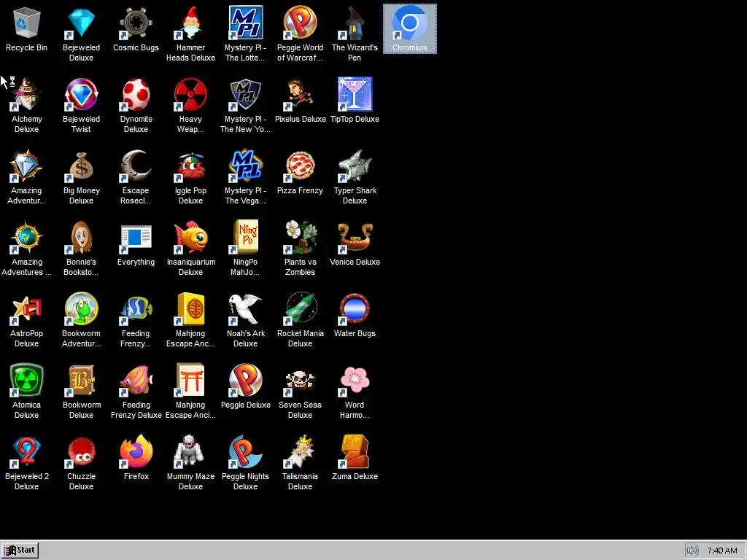Click Noah's Ark Deluxe dove icon
This screenshot has width=747, height=560.
(245, 308)
